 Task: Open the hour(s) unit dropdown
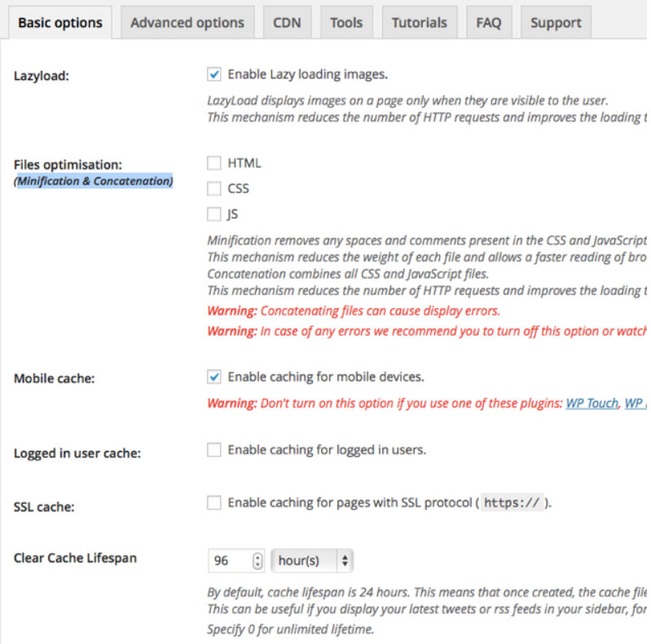coord(312,561)
